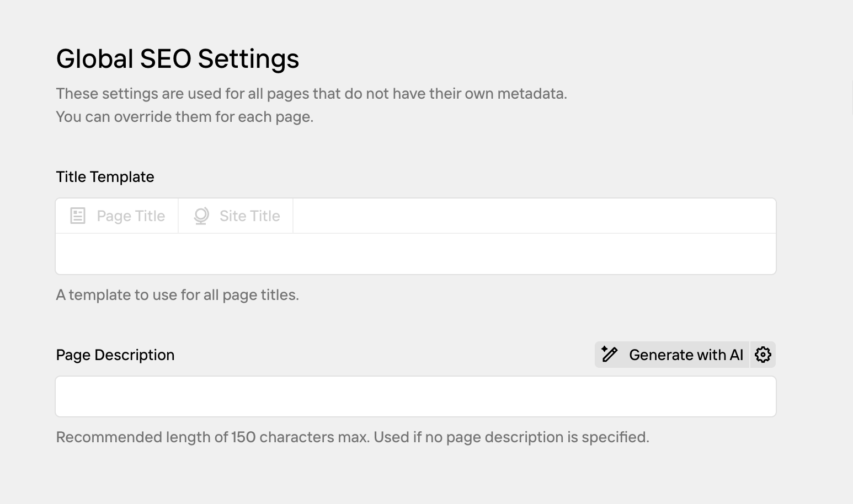The height and width of the screenshot is (504, 853).
Task: Focus the Page Description input field
Action: point(415,396)
